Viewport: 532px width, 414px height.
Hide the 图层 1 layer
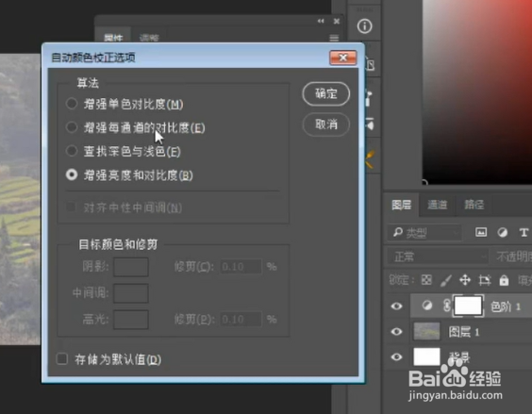pos(396,332)
